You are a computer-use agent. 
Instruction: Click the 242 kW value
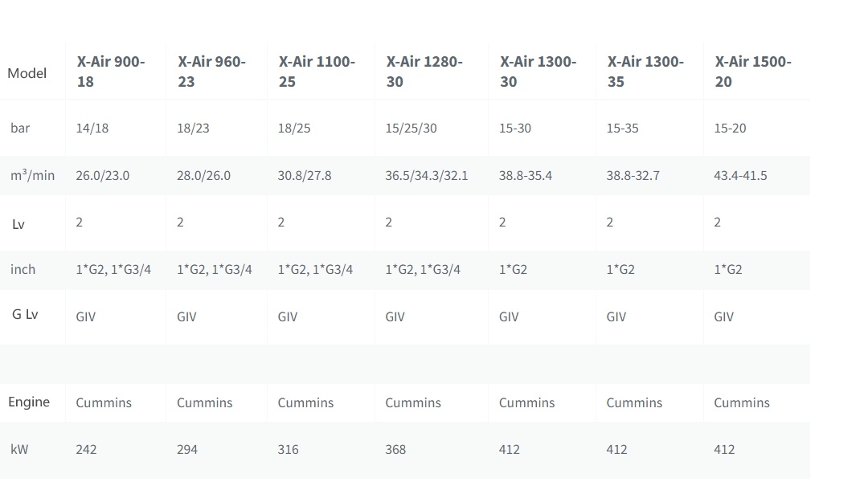coord(86,450)
